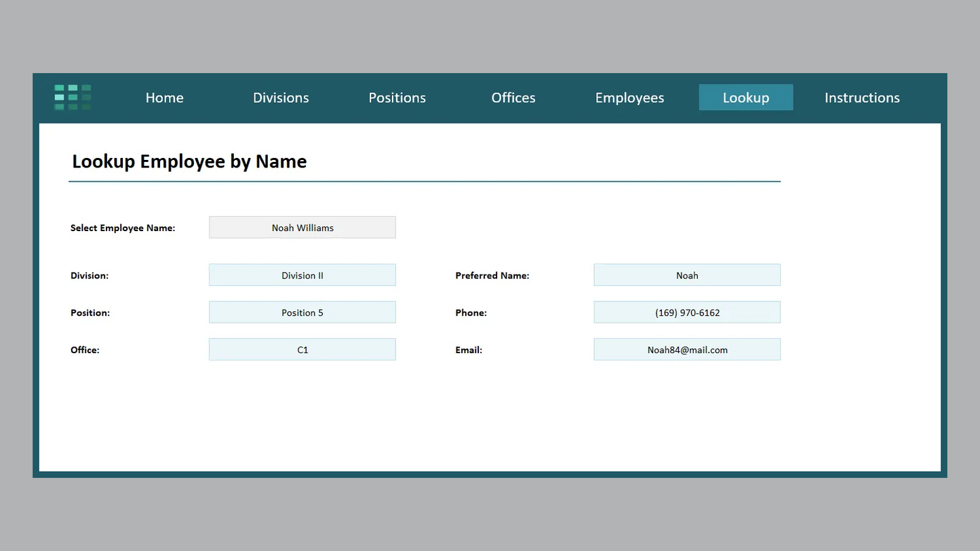980x551 pixels.
Task: Select the Lookup tab
Action: point(745,98)
